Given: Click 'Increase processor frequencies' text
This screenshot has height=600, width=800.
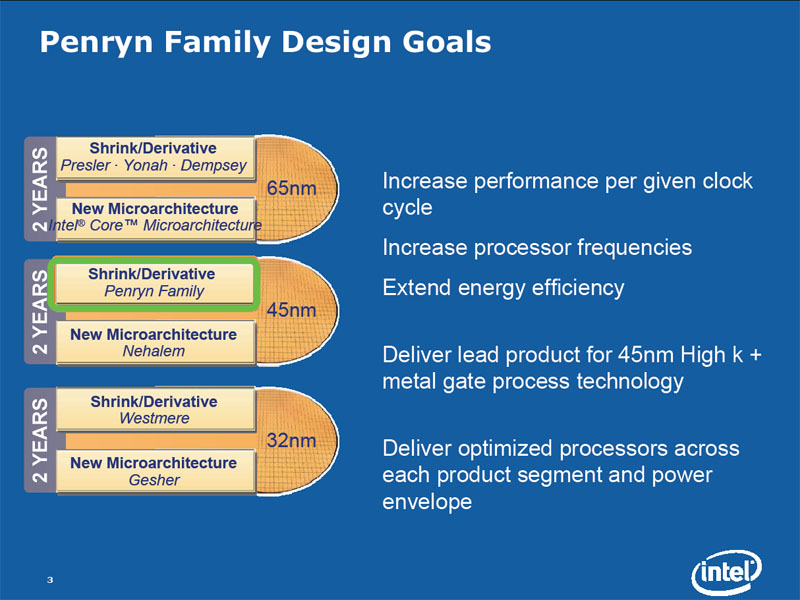Looking at the screenshot, I should click(x=537, y=247).
